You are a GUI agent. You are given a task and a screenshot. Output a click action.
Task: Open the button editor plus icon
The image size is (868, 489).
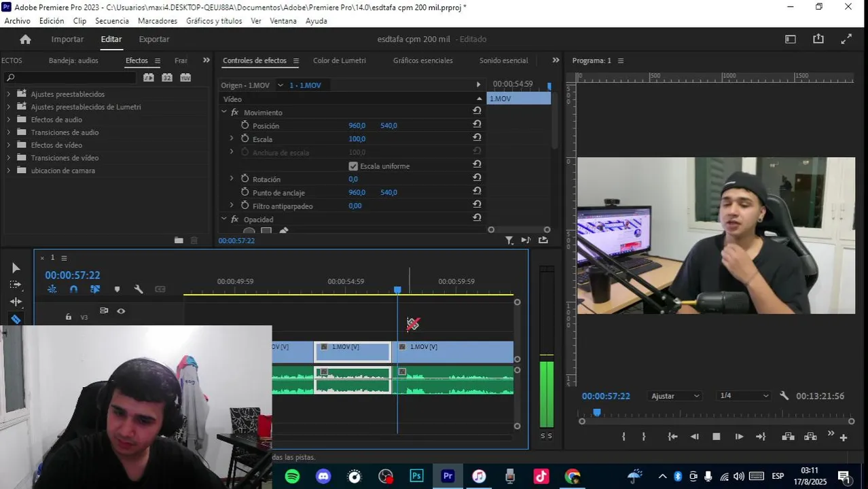point(844,438)
